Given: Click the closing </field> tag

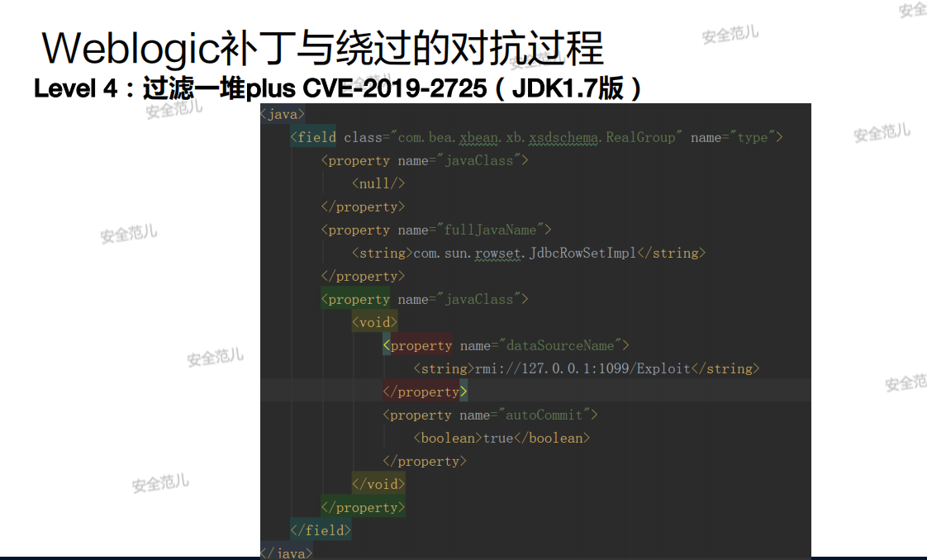Looking at the screenshot, I should pos(321,530).
